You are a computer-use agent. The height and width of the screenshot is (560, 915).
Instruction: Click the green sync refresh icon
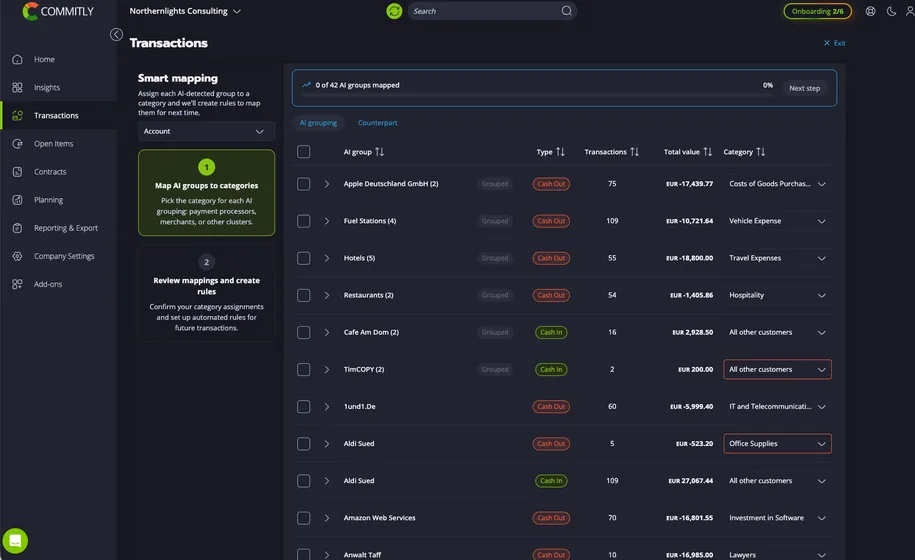click(x=394, y=11)
